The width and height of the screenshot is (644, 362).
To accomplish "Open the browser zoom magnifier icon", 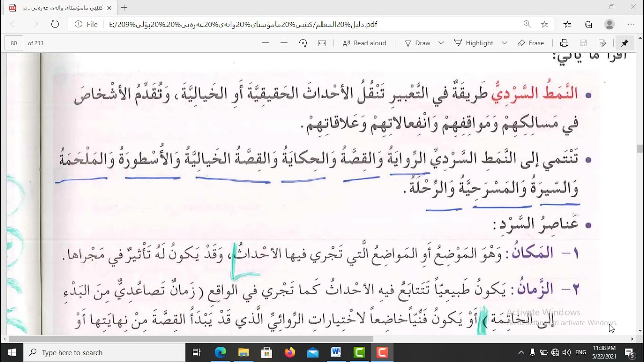I will tap(527, 24).
